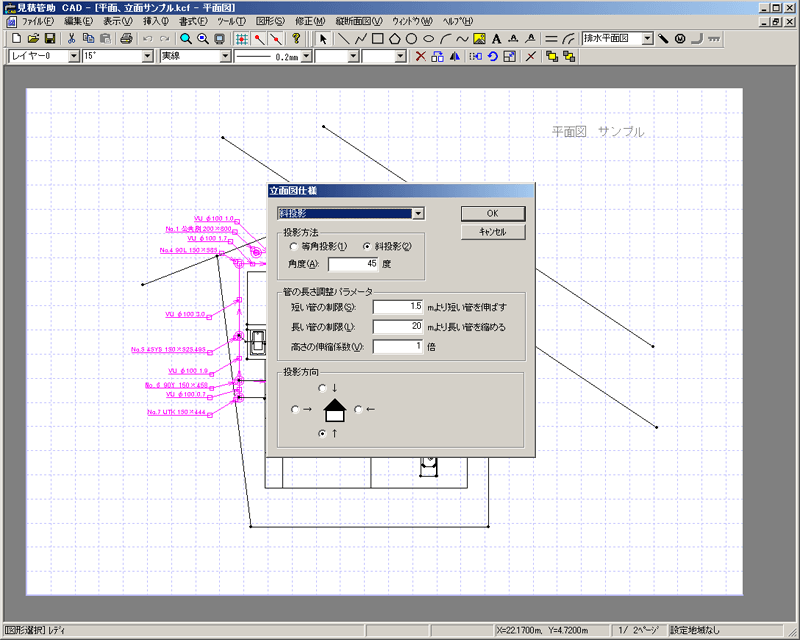Open the 排水平面図 drawing type dropdown
The height and width of the screenshot is (640, 800).
(647, 39)
